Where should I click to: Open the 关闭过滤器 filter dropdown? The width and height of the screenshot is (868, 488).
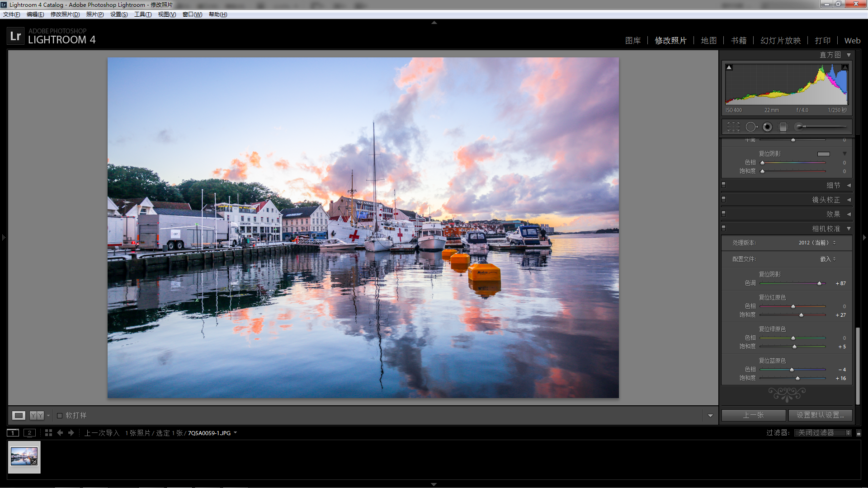coord(822,433)
